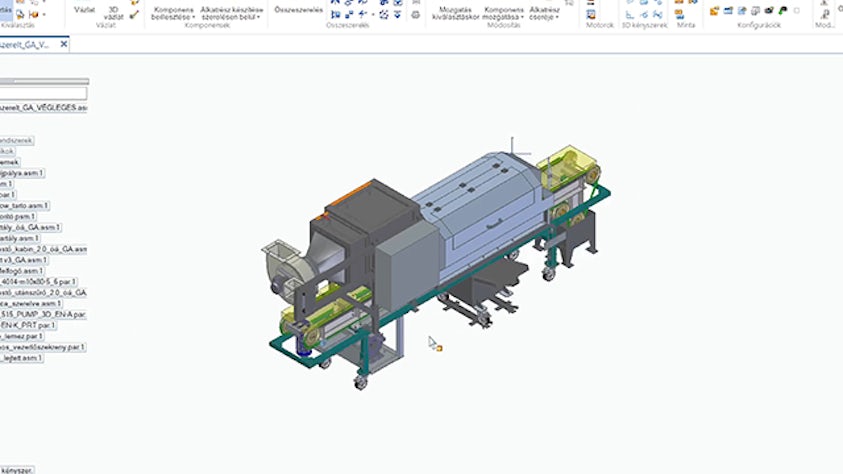The image size is (843, 474).
Task: Click the grey documents icon in Konfigurációk group
Action: (x=755, y=10)
